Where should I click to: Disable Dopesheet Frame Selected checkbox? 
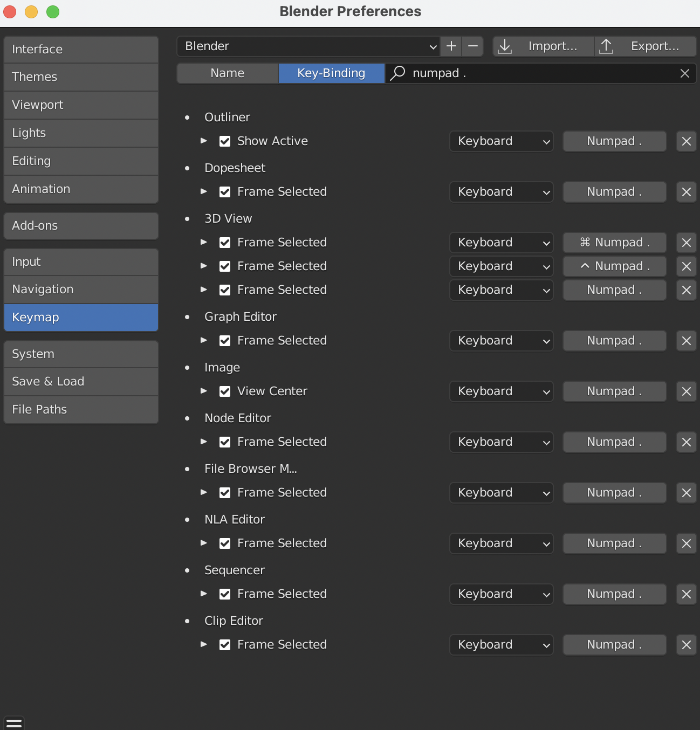(225, 192)
